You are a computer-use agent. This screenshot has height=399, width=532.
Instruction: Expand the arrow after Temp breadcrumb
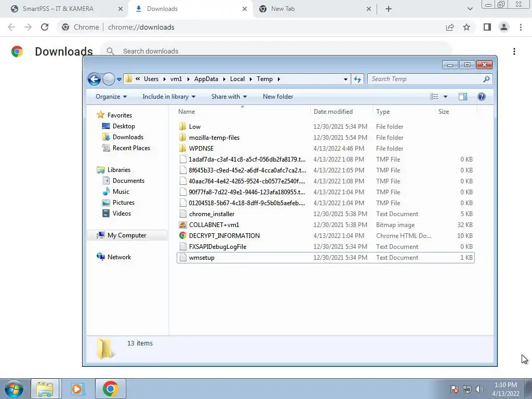pos(279,79)
